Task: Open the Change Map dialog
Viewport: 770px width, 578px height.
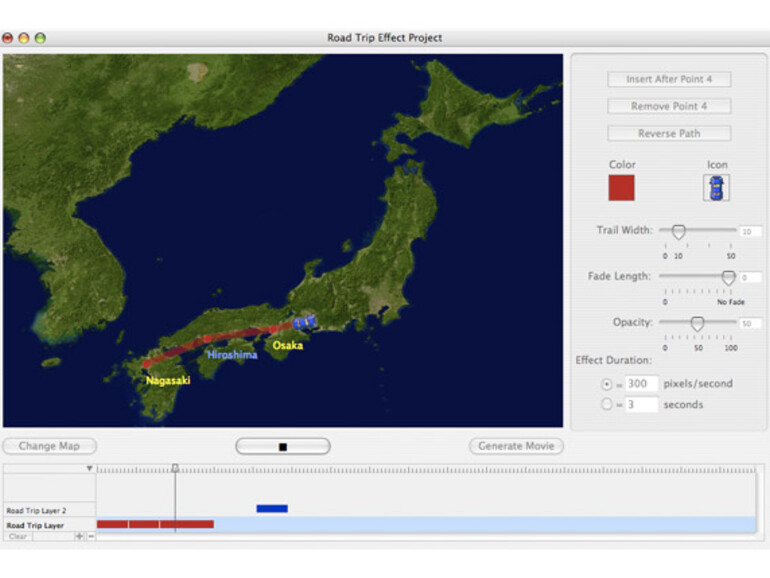Action: 49,446
